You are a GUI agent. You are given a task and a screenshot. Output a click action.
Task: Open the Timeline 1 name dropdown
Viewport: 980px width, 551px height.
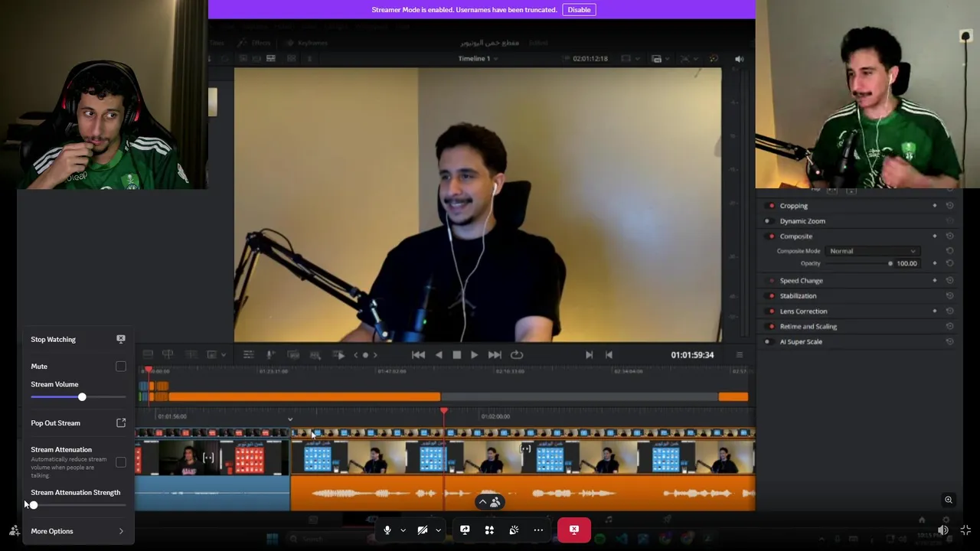pyautogui.click(x=478, y=59)
